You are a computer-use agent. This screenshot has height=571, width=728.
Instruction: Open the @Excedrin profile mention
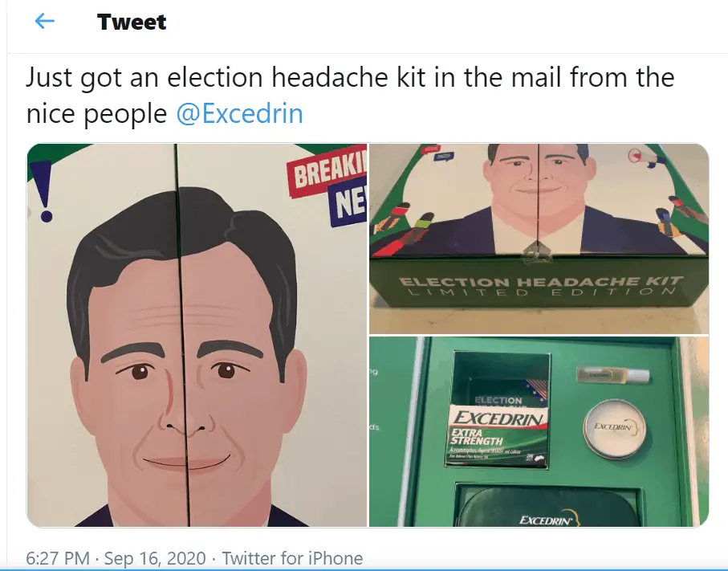[239, 113]
